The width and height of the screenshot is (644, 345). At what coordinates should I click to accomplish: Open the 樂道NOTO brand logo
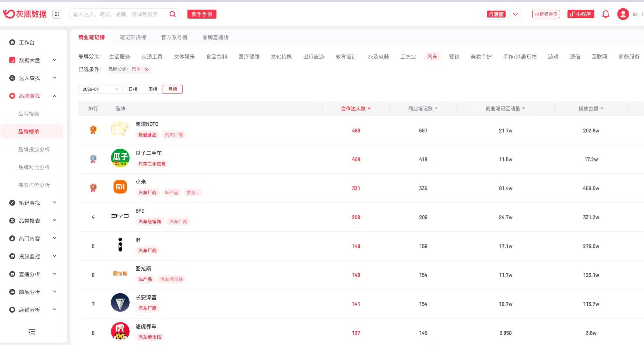(x=120, y=129)
